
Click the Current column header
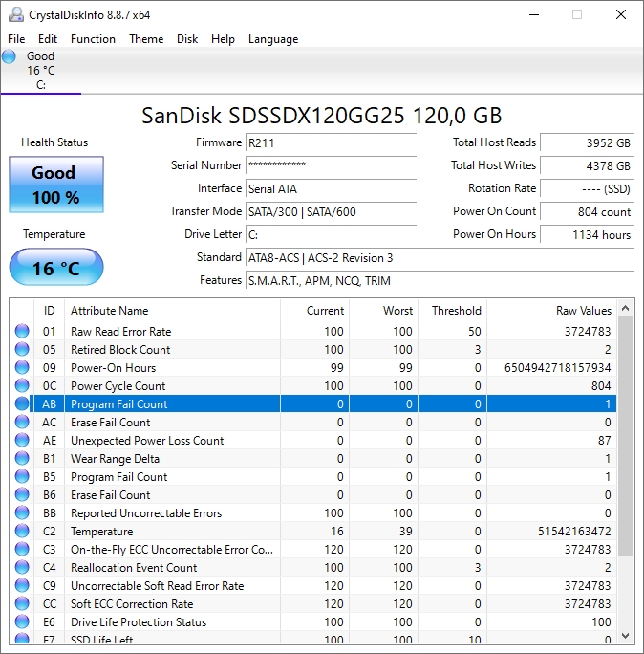point(314,311)
